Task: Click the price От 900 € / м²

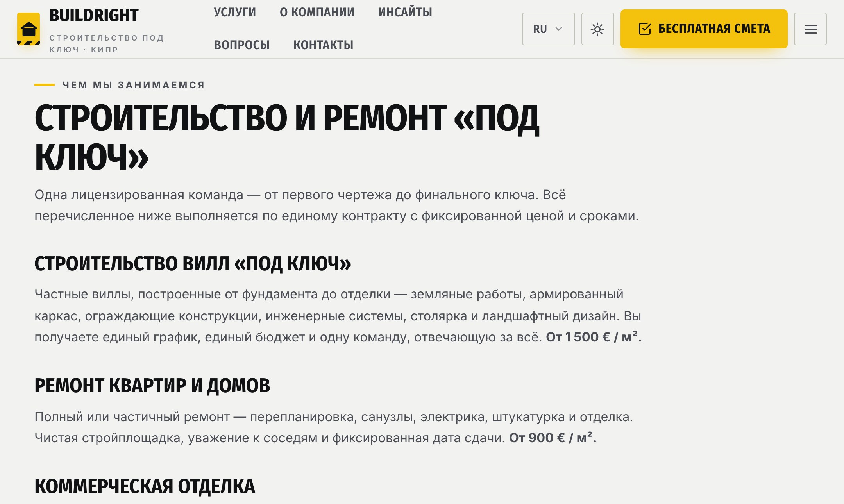Action: click(x=553, y=438)
